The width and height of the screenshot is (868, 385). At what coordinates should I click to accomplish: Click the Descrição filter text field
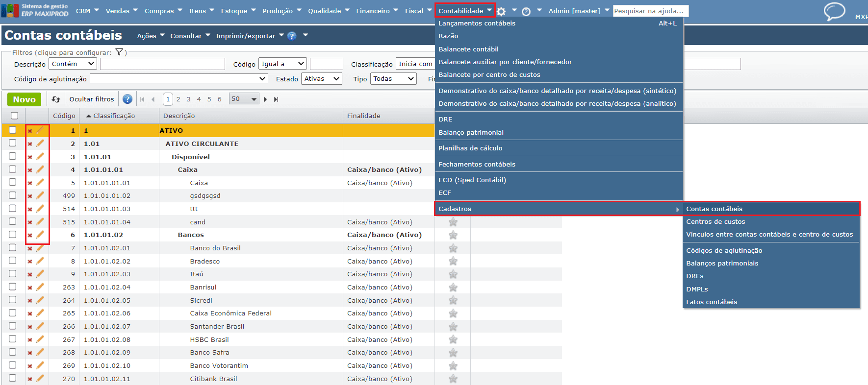click(162, 64)
